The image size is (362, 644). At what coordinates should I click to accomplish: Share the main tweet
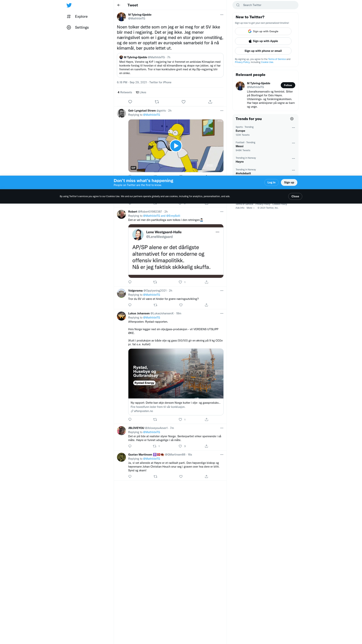coord(210,102)
